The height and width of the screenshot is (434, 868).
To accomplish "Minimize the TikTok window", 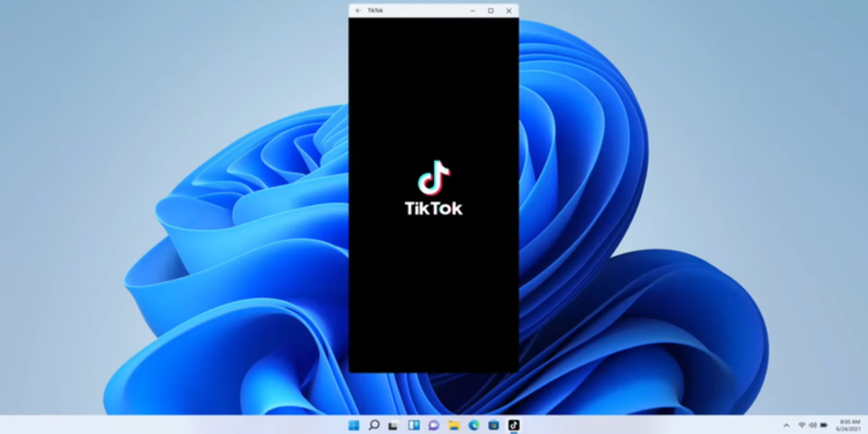I will click(473, 11).
